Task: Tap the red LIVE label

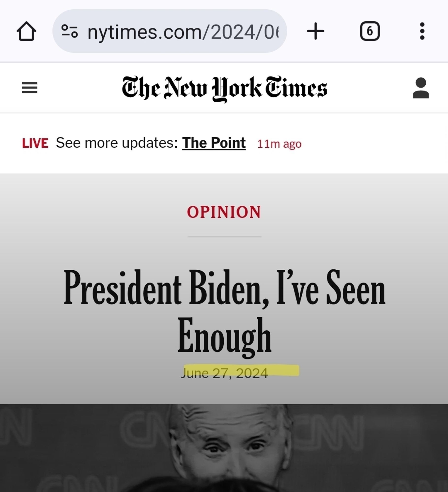Action: pos(35,143)
